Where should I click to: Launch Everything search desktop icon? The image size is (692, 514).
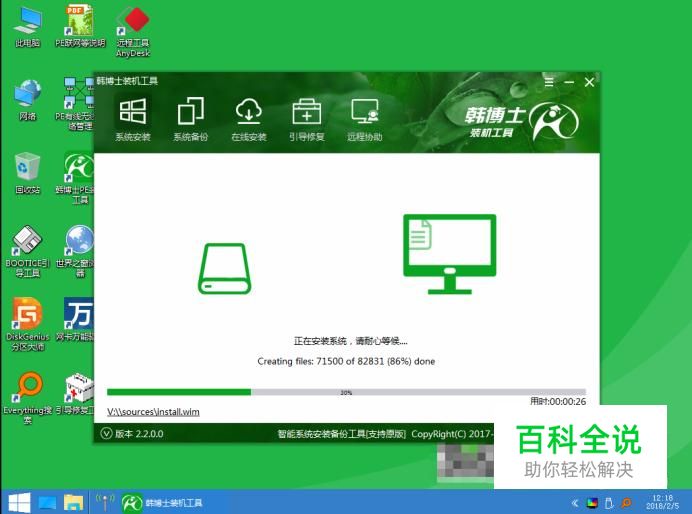pyautogui.click(x=27, y=398)
